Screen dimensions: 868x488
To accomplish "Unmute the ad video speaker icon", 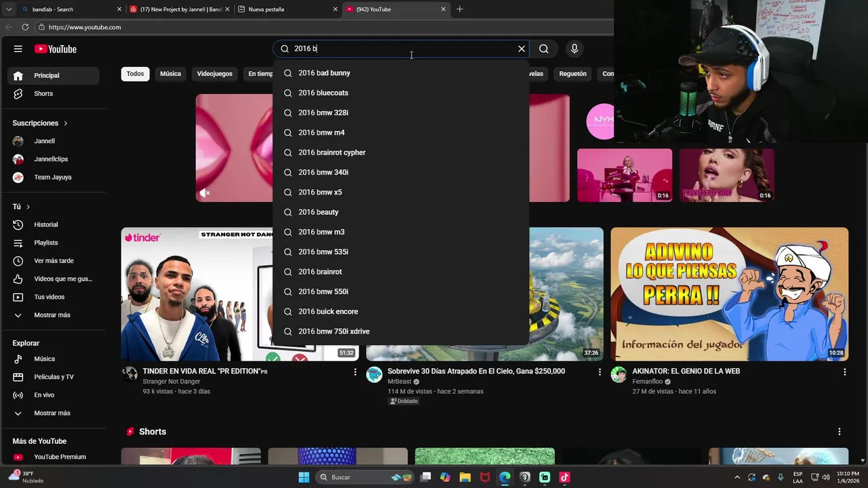I will 205,193.
